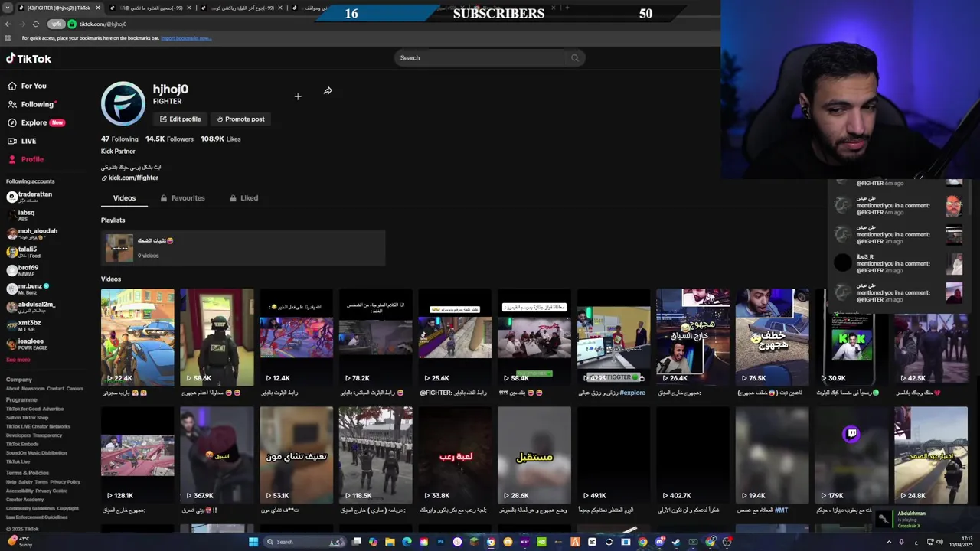Image resolution: width=980 pixels, height=551 pixels.
Task: Switch to the Liked tab
Action: [244, 198]
